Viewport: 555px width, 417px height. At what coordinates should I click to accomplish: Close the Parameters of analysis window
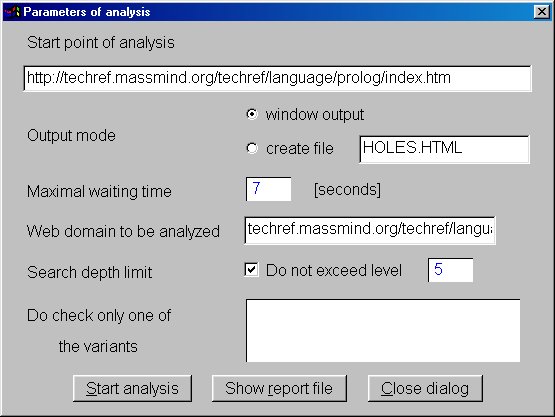[542, 12]
